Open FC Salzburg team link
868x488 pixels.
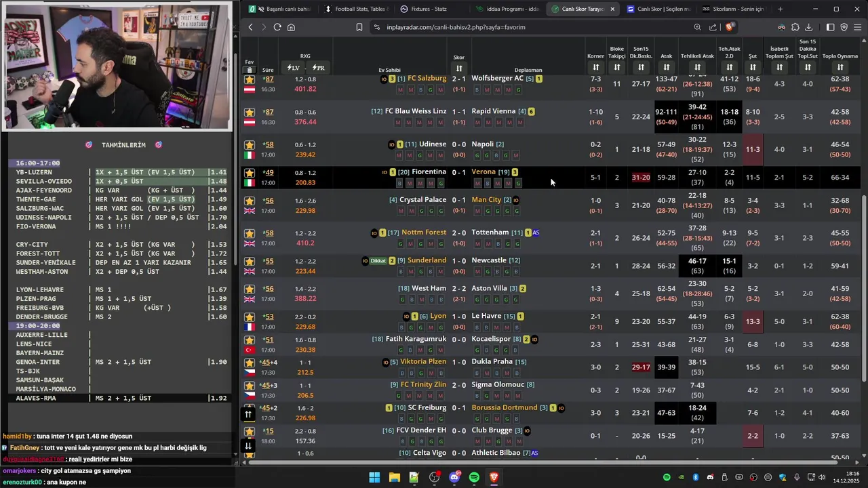pos(427,79)
